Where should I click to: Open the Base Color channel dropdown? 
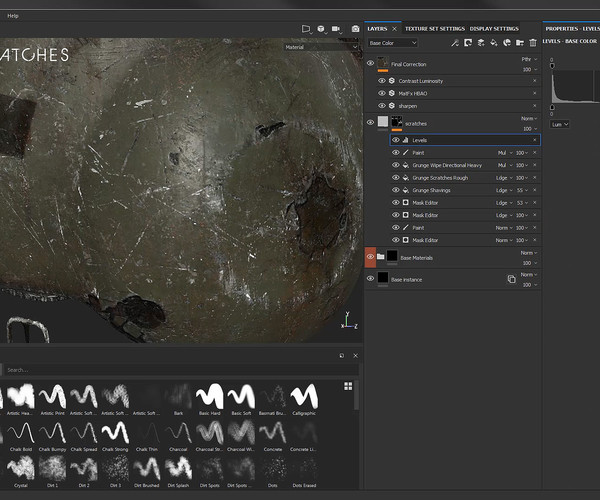pos(393,43)
